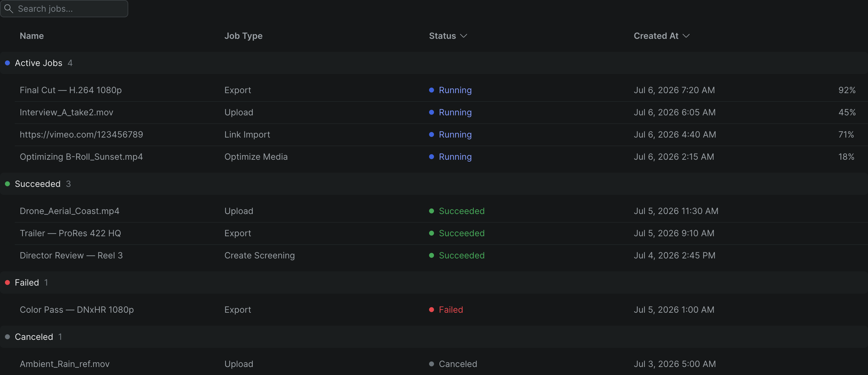
Task: Click Export type of Final Cut row
Action: pyautogui.click(x=238, y=90)
